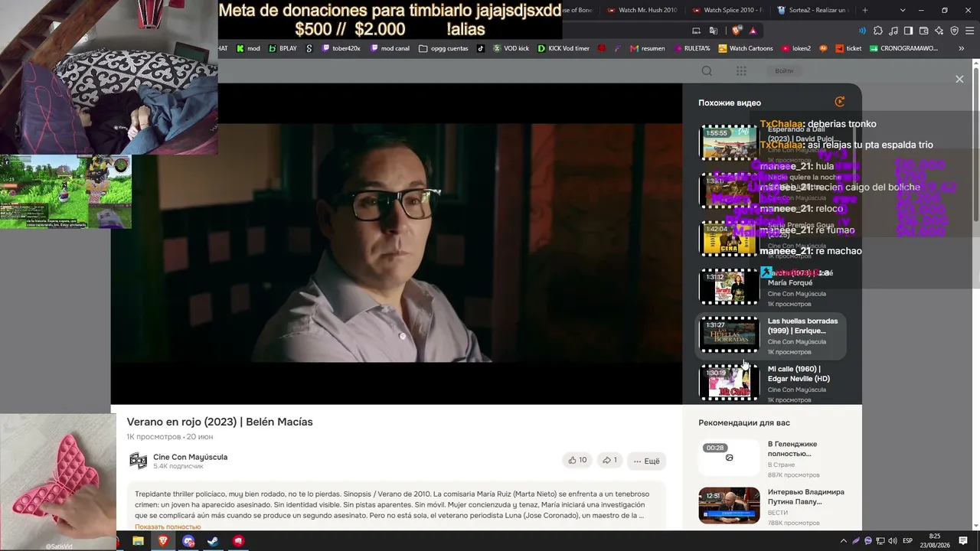Open the В Геленджике полностью recommended video

(x=729, y=458)
